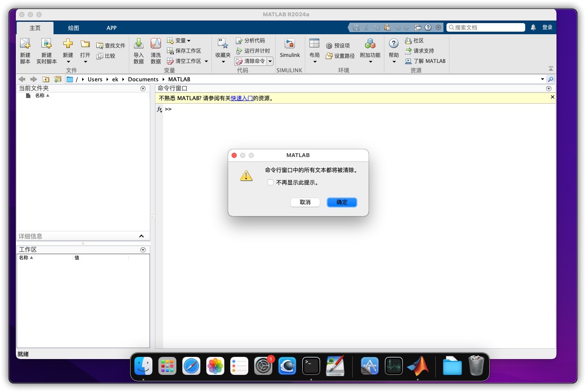Open Finder from the Dock
The width and height of the screenshot is (586, 392).
click(143, 366)
